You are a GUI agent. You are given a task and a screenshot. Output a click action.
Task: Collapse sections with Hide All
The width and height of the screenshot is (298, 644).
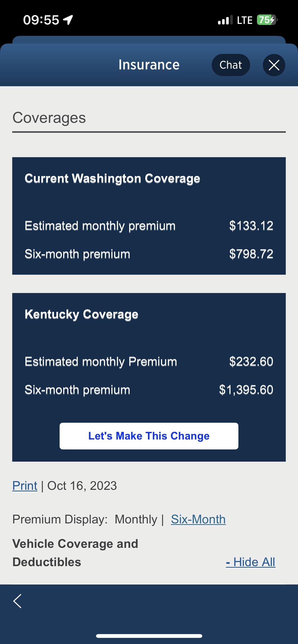click(250, 562)
